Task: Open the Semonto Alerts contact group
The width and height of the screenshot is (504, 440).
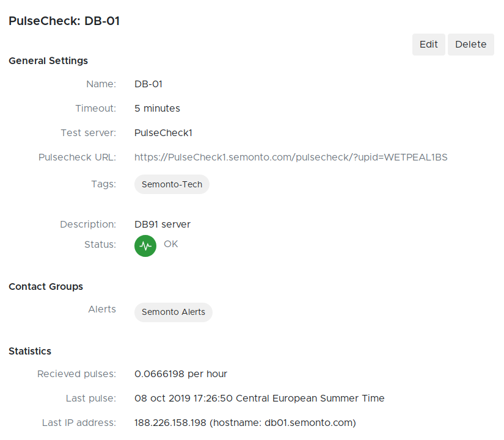Action: pos(173,312)
